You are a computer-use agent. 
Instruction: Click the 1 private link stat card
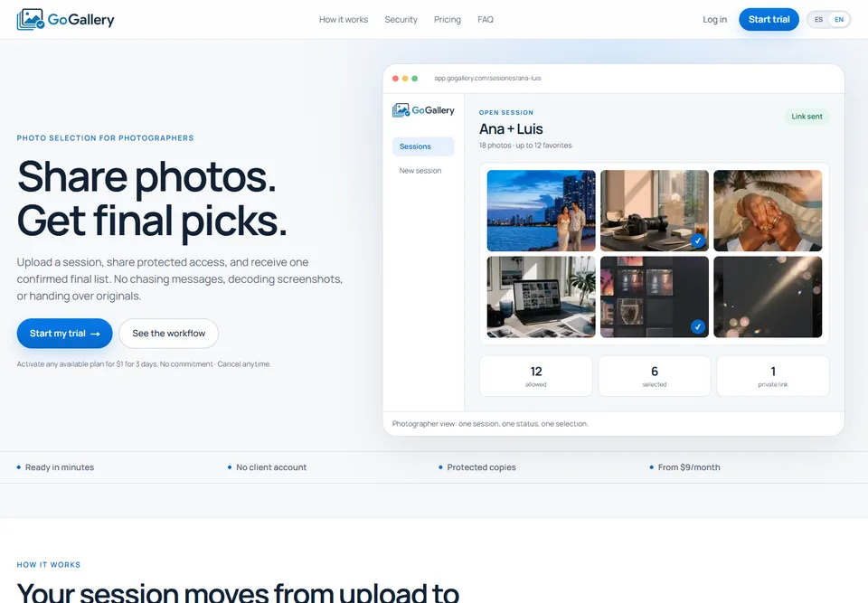(x=773, y=376)
